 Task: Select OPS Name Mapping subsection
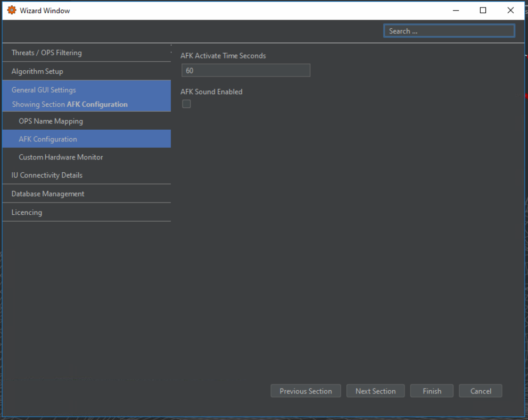[51, 121]
